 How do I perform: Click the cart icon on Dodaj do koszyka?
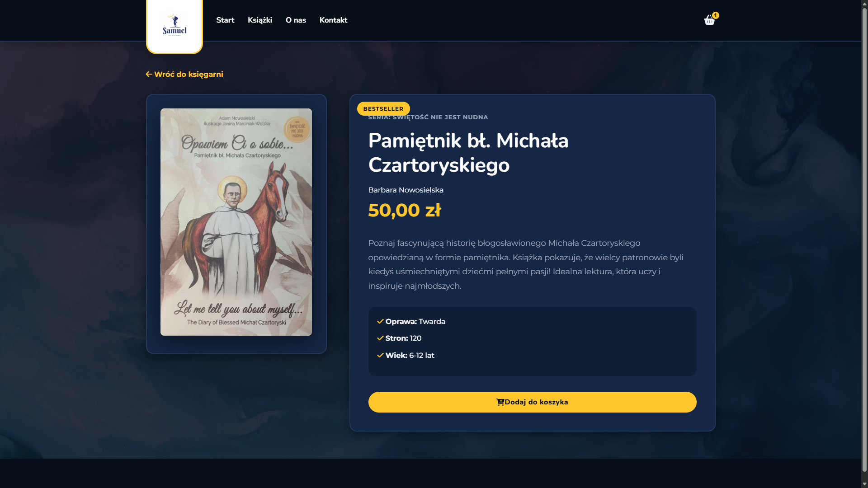click(x=500, y=402)
